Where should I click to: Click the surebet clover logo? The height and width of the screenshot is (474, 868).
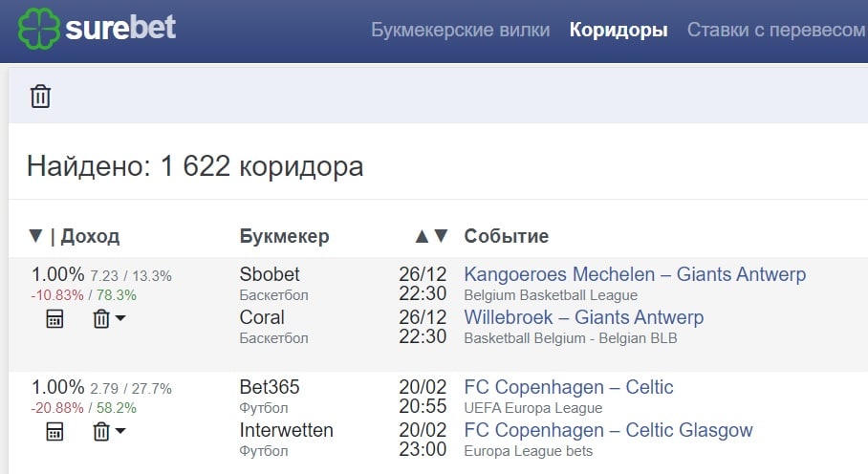tap(38, 29)
